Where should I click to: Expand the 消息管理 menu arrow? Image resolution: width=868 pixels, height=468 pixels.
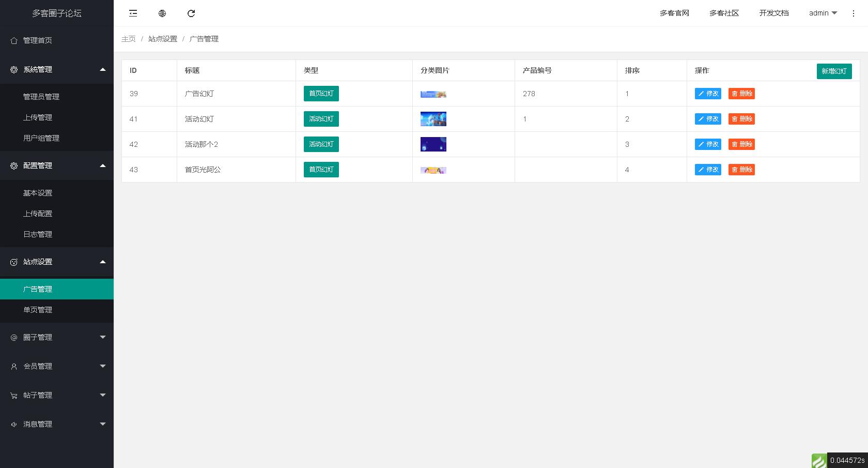click(103, 424)
